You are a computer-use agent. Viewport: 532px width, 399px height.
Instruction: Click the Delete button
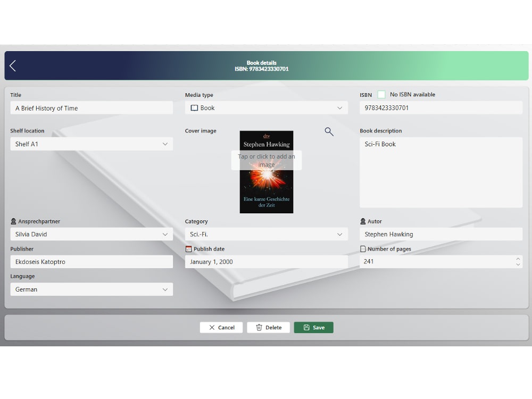point(268,327)
